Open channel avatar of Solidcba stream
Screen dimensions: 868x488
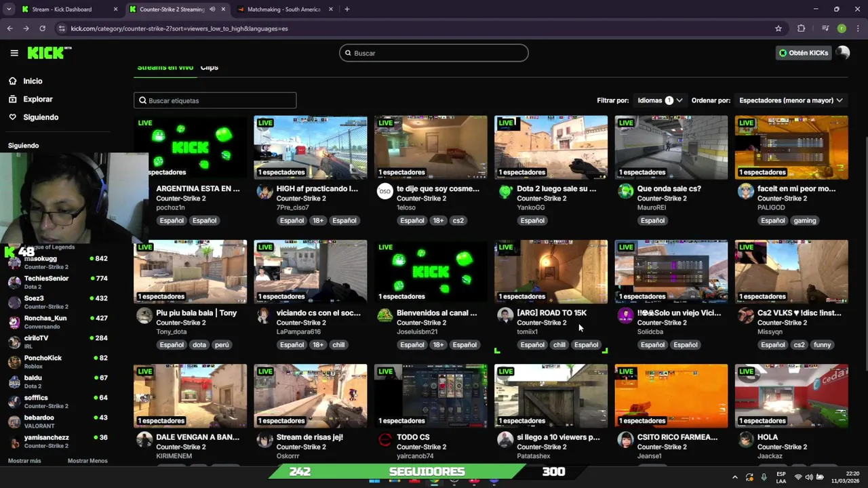pyautogui.click(x=625, y=315)
